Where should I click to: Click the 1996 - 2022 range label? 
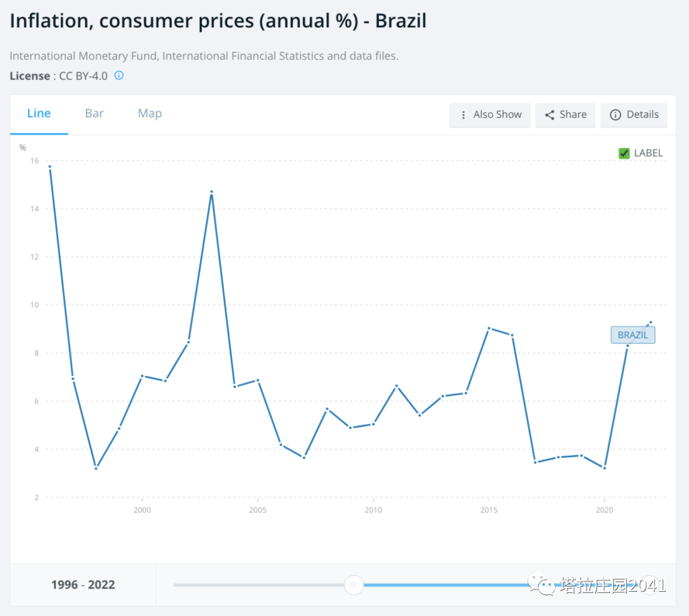pyautogui.click(x=83, y=585)
